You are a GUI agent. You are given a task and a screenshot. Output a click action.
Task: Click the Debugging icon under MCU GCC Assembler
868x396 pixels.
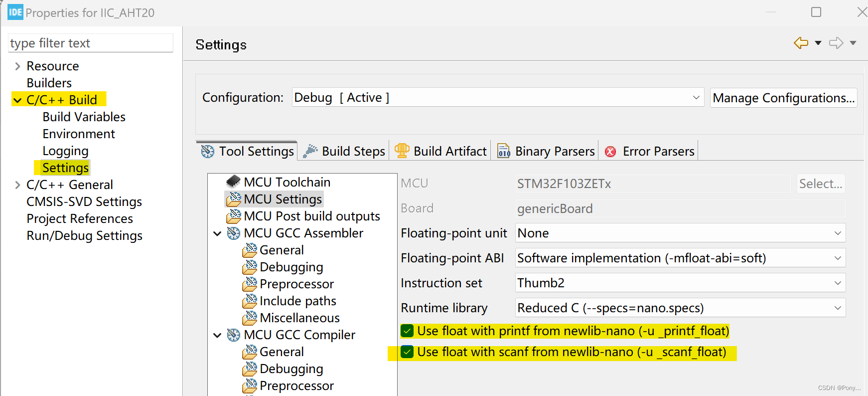(250, 267)
